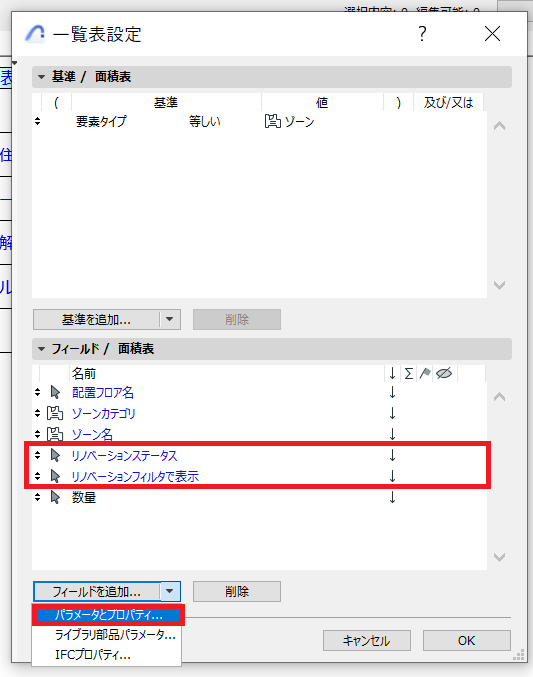Click the sum sigma column header icon
The image size is (533, 677).
coord(408,373)
